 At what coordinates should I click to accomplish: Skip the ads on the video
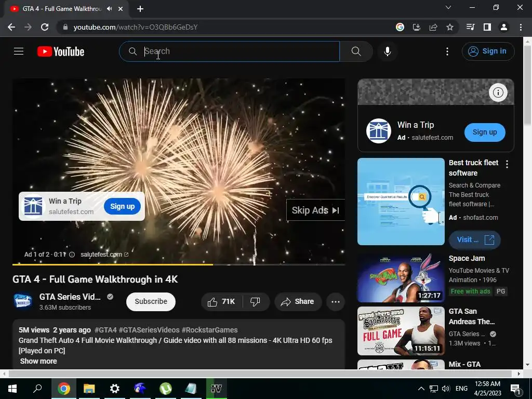tap(315, 210)
